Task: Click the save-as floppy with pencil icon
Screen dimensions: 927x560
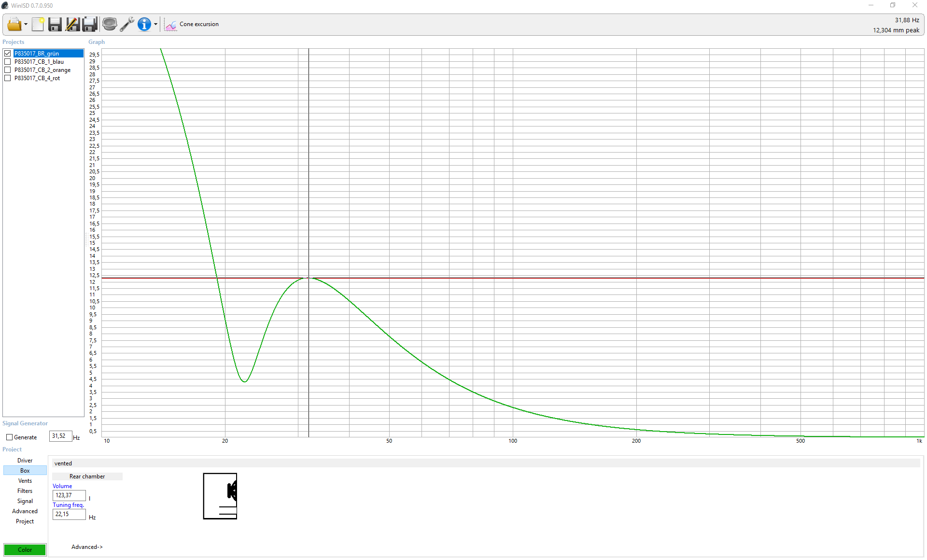Action: tap(72, 24)
